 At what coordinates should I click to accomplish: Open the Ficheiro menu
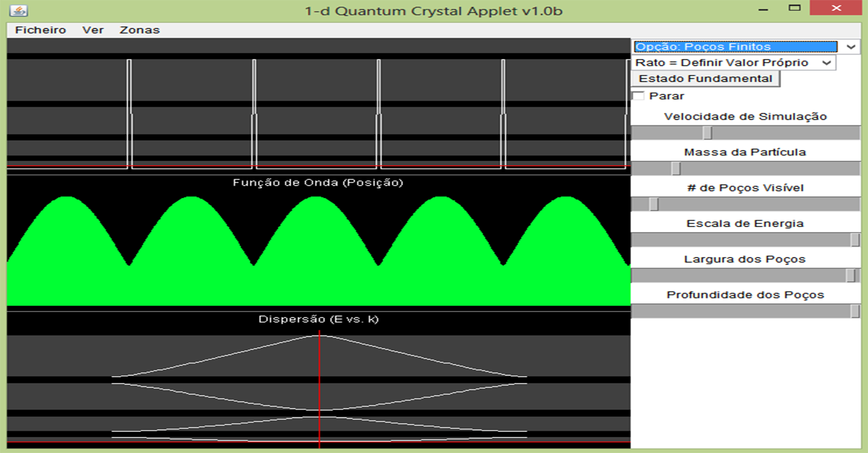pyautogui.click(x=40, y=30)
